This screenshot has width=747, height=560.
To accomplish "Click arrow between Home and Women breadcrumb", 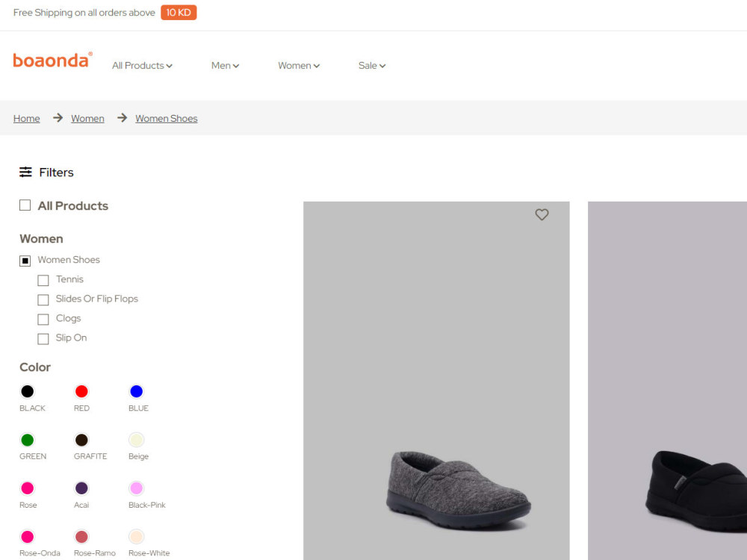I will point(58,118).
